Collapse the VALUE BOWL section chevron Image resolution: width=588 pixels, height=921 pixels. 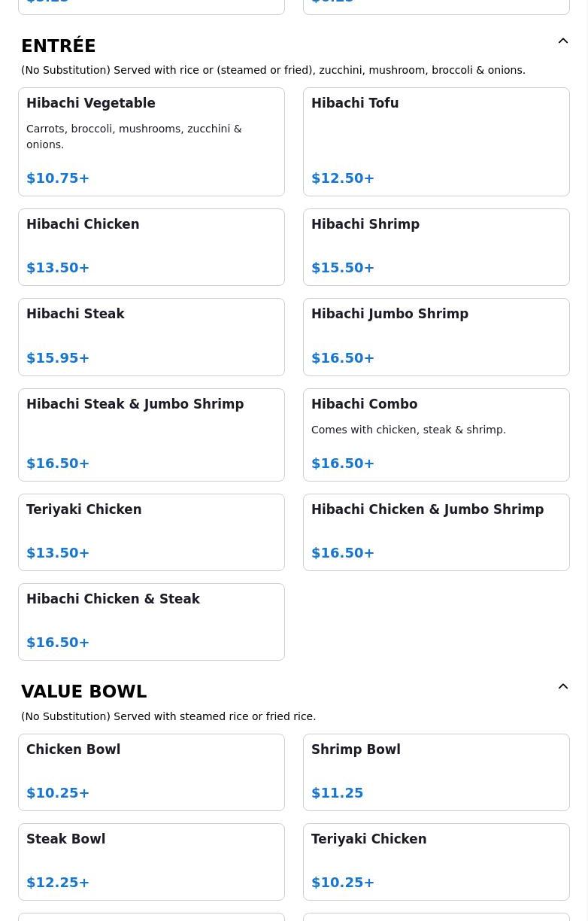[563, 687]
